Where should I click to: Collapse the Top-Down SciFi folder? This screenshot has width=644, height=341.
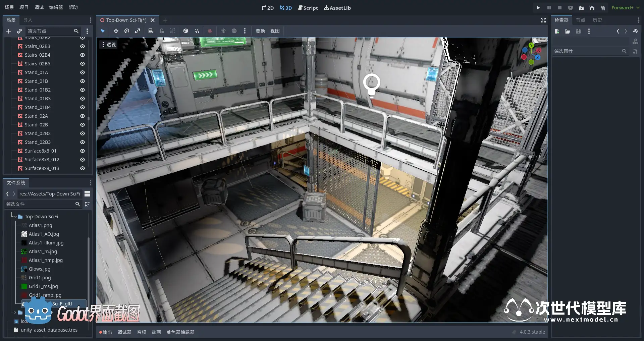click(x=15, y=217)
